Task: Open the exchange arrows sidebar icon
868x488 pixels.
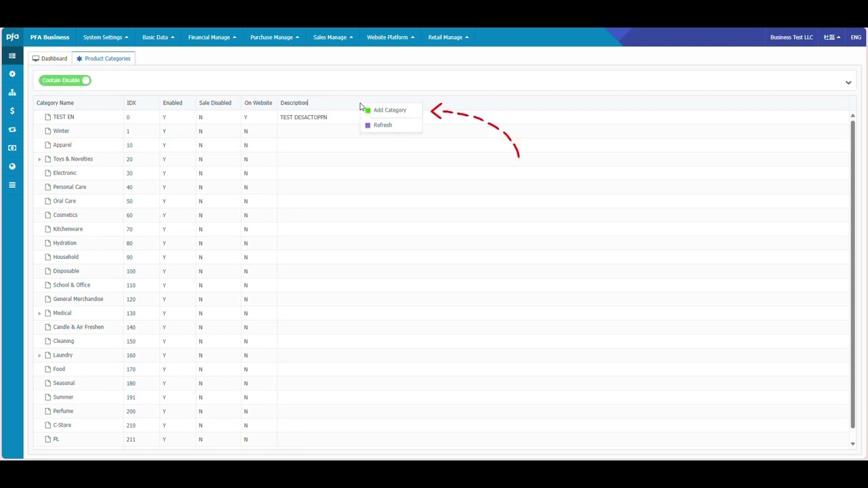Action: [x=12, y=129]
